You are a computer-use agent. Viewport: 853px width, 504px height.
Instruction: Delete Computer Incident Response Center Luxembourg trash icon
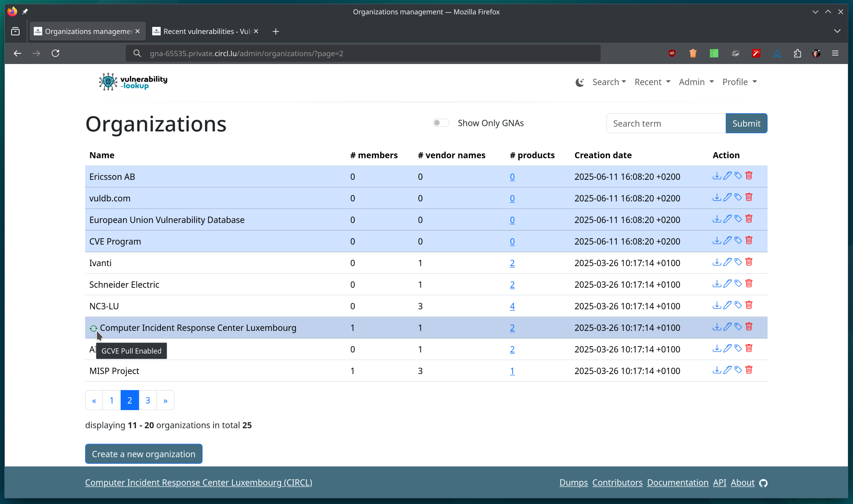click(x=749, y=327)
